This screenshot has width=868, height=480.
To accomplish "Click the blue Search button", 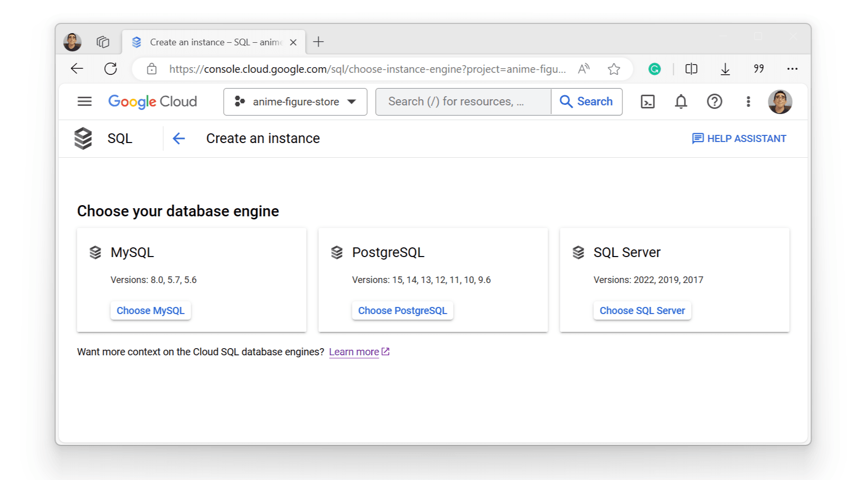I will 587,102.
